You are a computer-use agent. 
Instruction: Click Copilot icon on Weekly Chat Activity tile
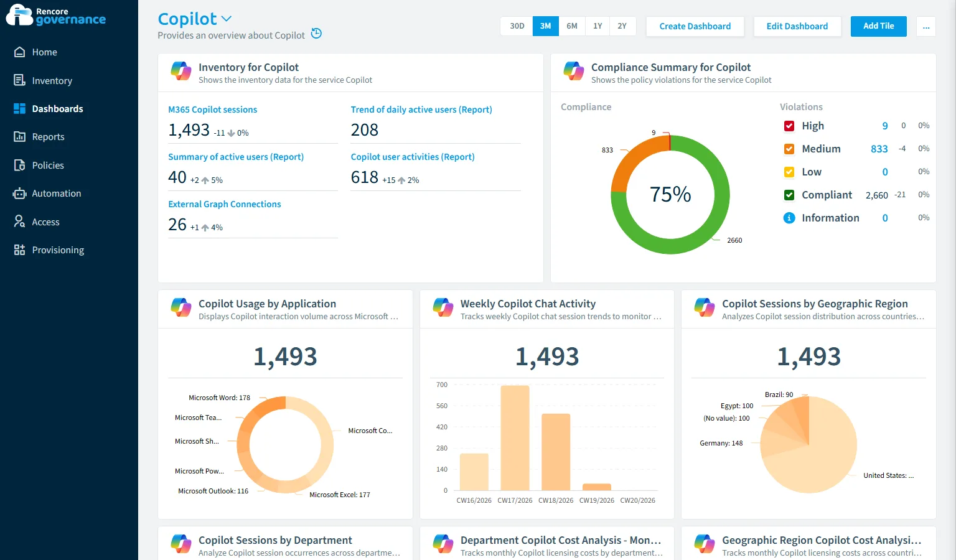tap(443, 307)
